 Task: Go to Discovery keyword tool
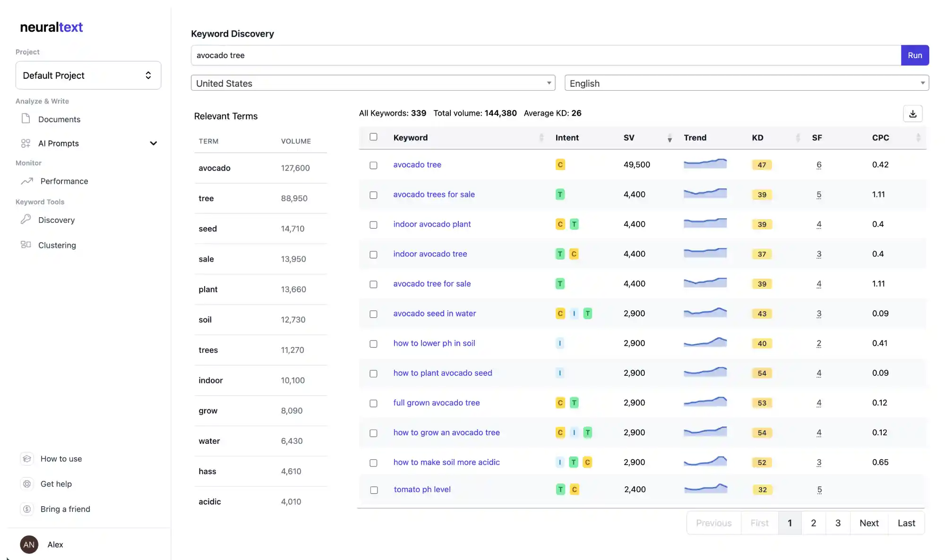pyautogui.click(x=56, y=220)
